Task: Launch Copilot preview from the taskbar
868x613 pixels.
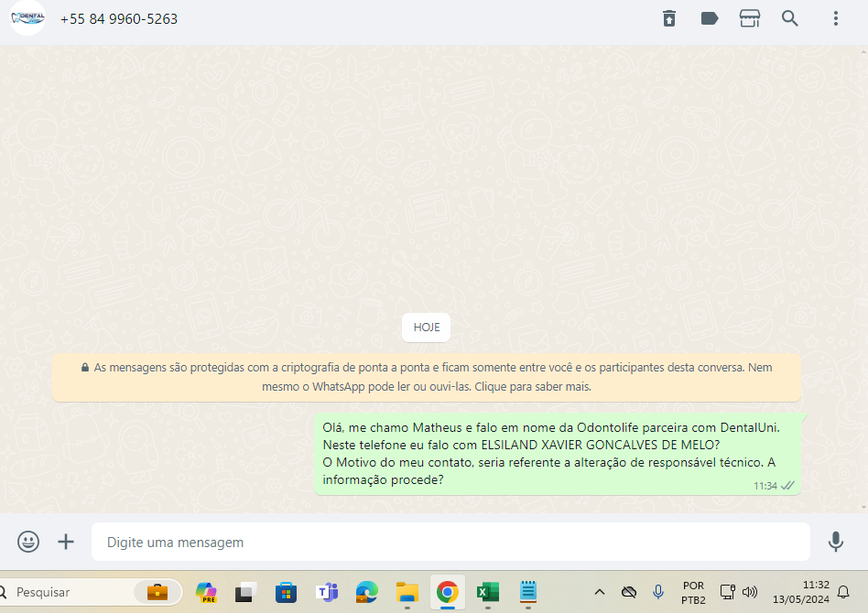Action: pyautogui.click(x=207, y=592)
